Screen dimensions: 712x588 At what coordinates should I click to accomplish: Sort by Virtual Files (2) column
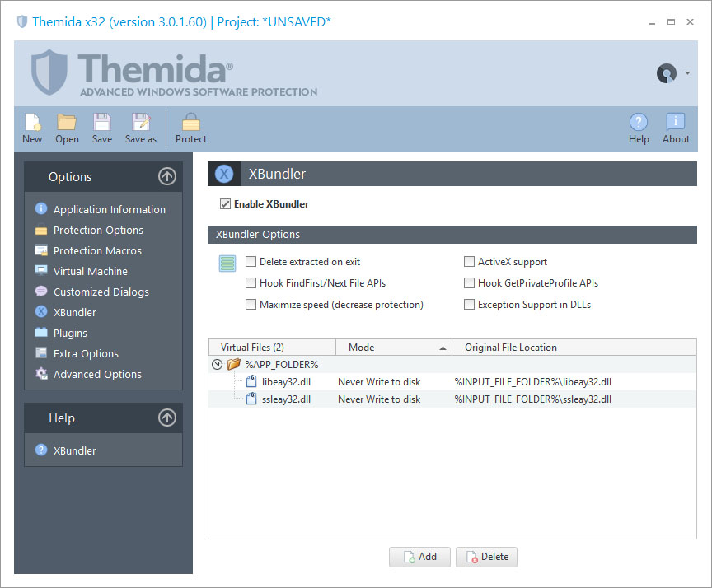click(272, 348)
